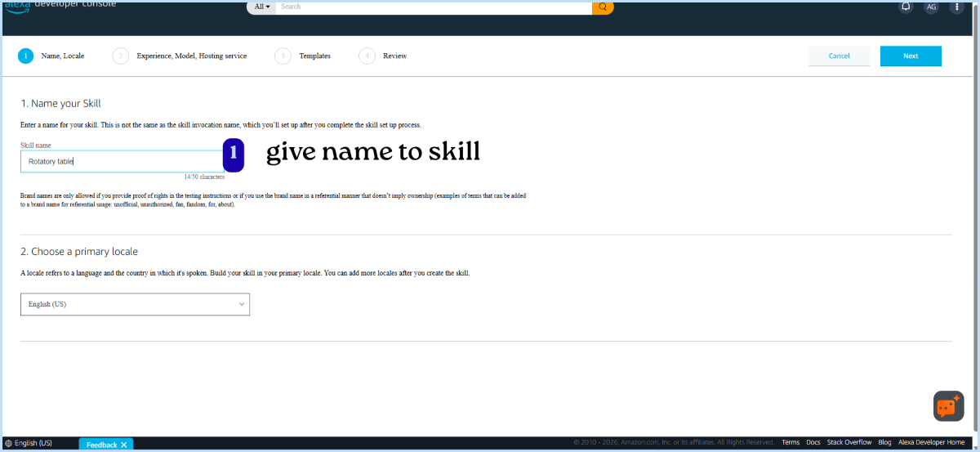The height and width of the screenshot is (452, 980).
Task: Click the '2. Choose a primary locale' heading
Action: point(79,252)
